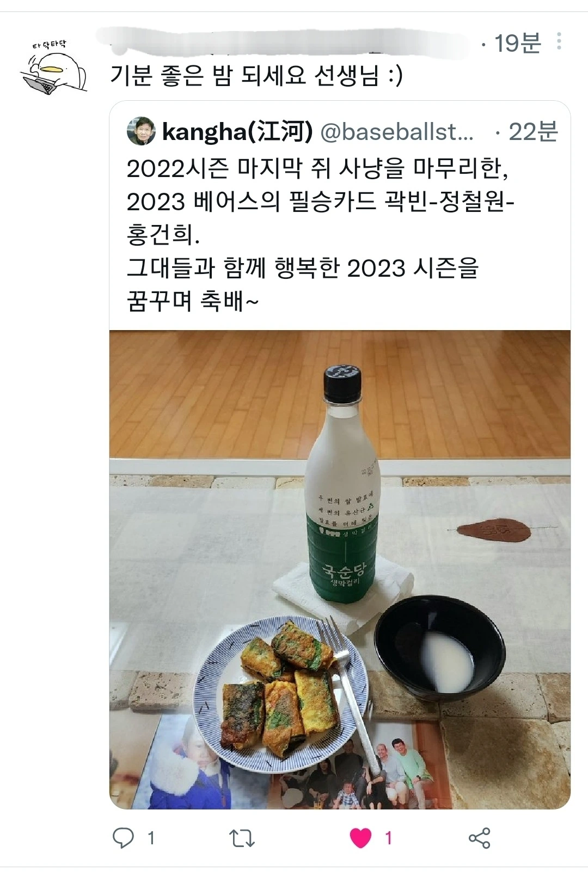Tap the retweet arrows icon
This screenshot has height=877, width=588.
(242, 838)
